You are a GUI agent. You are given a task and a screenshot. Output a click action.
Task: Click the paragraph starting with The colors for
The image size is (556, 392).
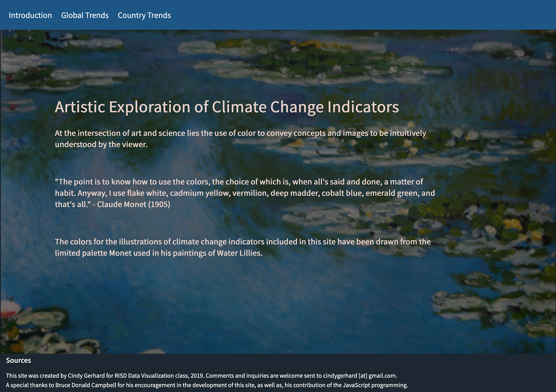point(243,242)
